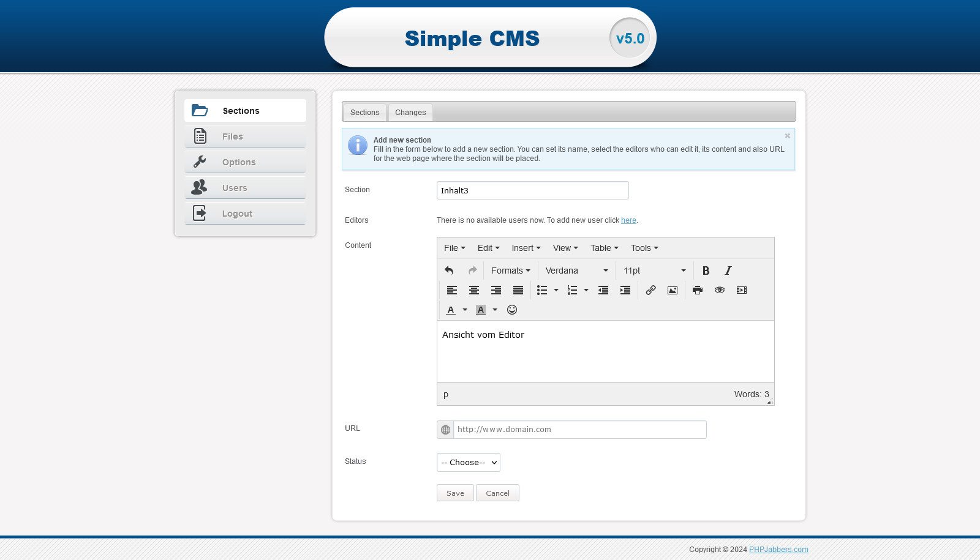Insert an image into the content
980x560 pixels.
[673, 290]
